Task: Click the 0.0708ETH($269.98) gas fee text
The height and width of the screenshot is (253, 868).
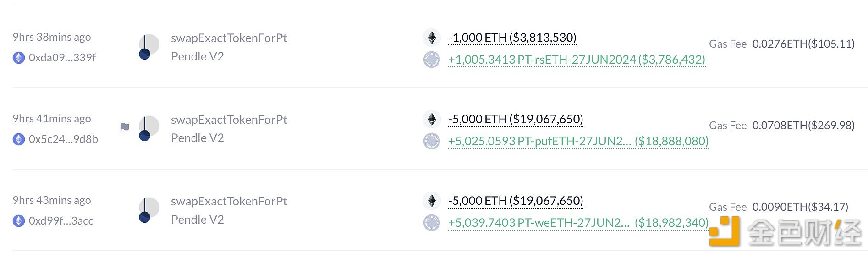Action: point(803,126)
